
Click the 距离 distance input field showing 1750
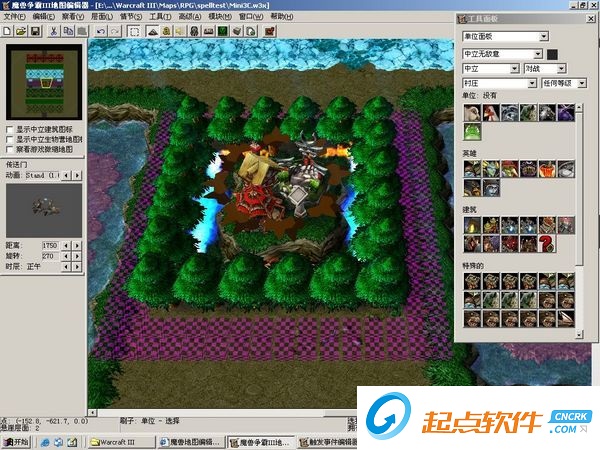pyautogui.click(x=50, y=245)
